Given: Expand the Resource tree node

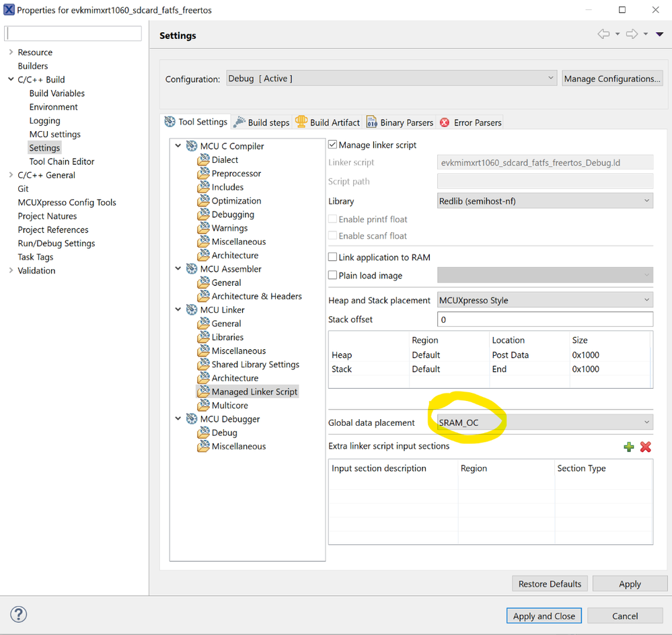Looking at the screenshot, I should pos(11,52).
